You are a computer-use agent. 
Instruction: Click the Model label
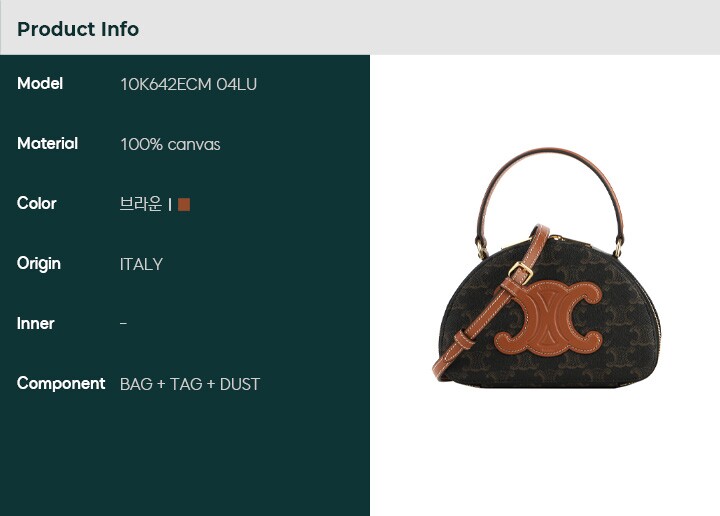pyautogui.click(x=40, y=84)
